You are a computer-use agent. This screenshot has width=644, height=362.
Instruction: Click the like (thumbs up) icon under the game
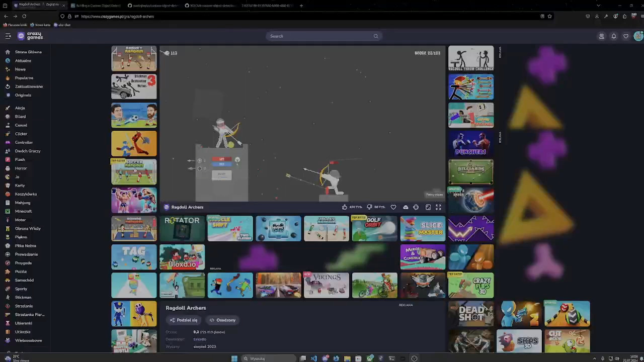pos(345,207)
